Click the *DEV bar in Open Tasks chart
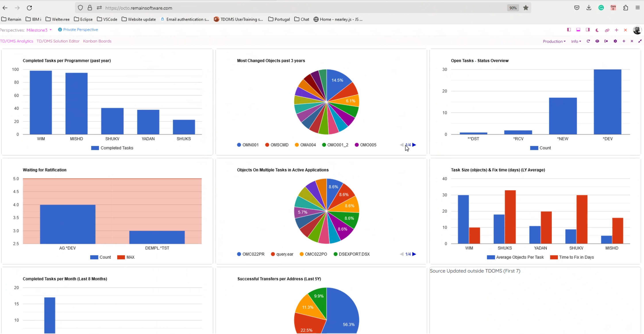Image resolution: width=644 pixels, height=334 pixels. (x=607, y=102)
